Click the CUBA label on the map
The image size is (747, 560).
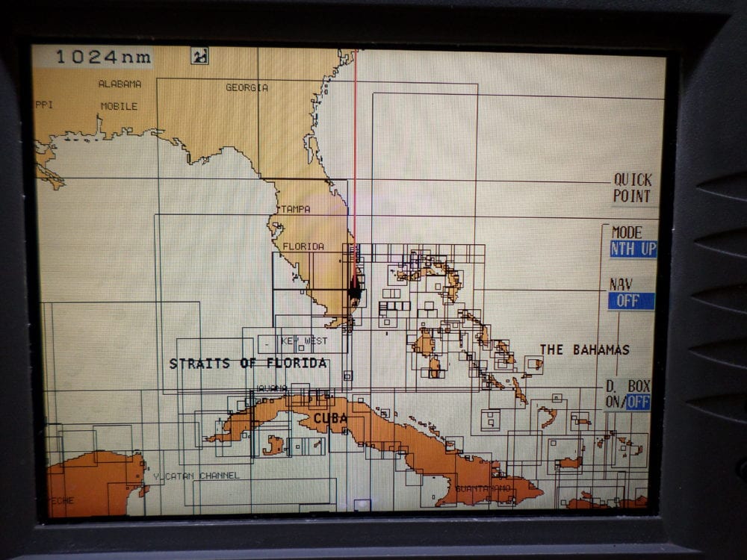329,418
